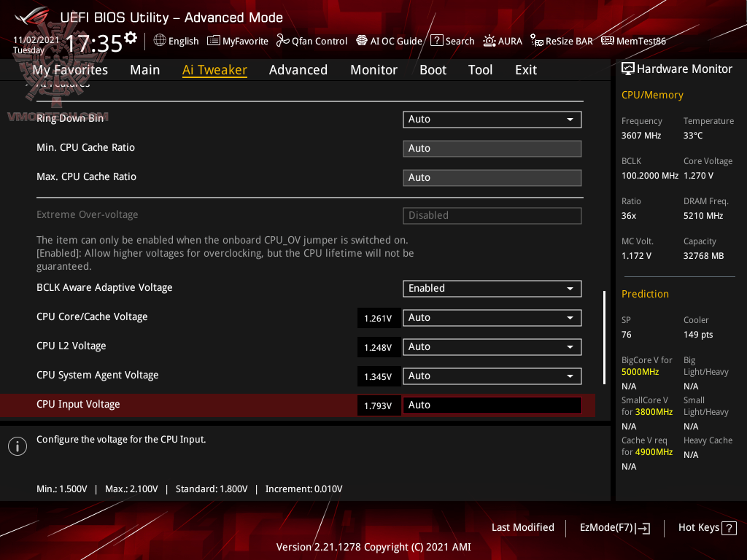Click the 5000MHz BigCore value
Screen dimensions: 747x560
click(x=640, y=372)
